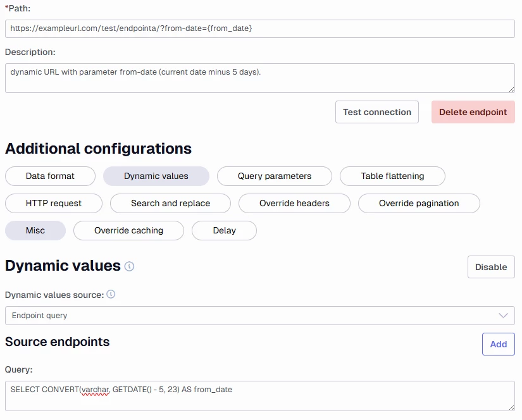Enable the Table flattening configuration
Screen dimensions: 522x420
pyautogui.click(x=392, y=176)
